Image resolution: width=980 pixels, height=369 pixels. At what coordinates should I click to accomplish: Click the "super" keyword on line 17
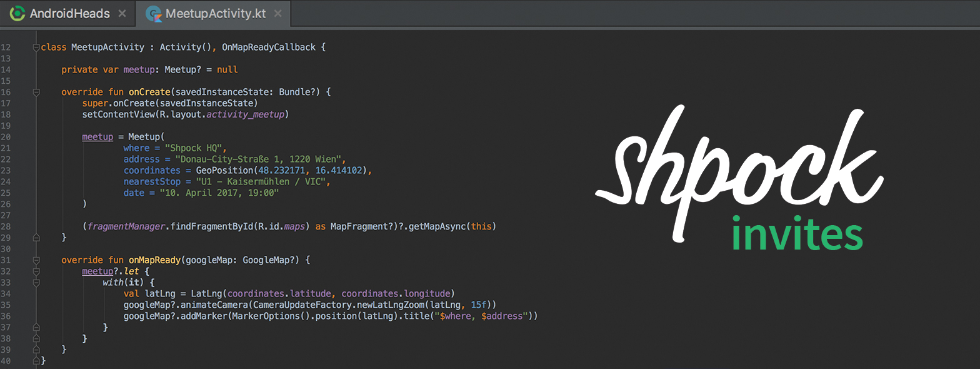tap(95, 103)
